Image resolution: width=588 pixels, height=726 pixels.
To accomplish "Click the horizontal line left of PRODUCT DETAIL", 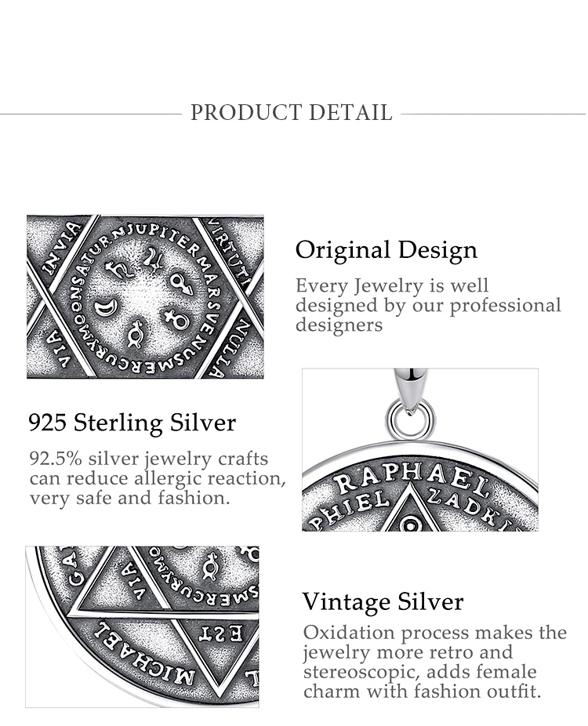I will point(90,114).
